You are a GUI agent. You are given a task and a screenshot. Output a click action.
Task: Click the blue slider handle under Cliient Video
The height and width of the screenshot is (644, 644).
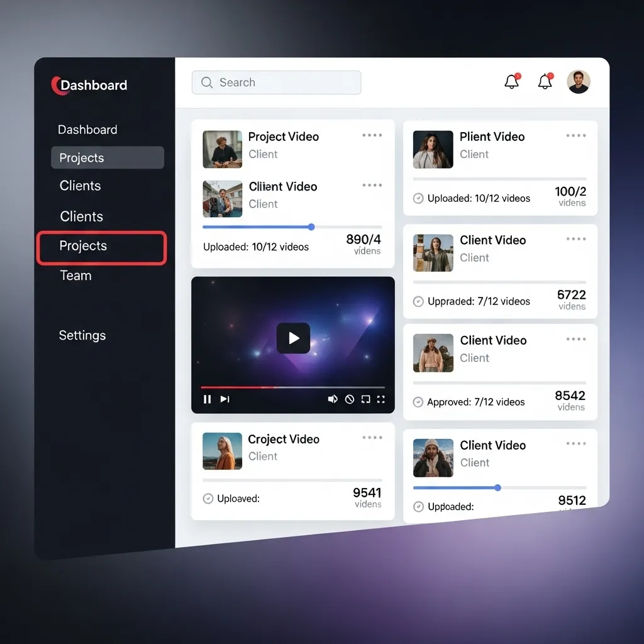[x=311, y=227]
